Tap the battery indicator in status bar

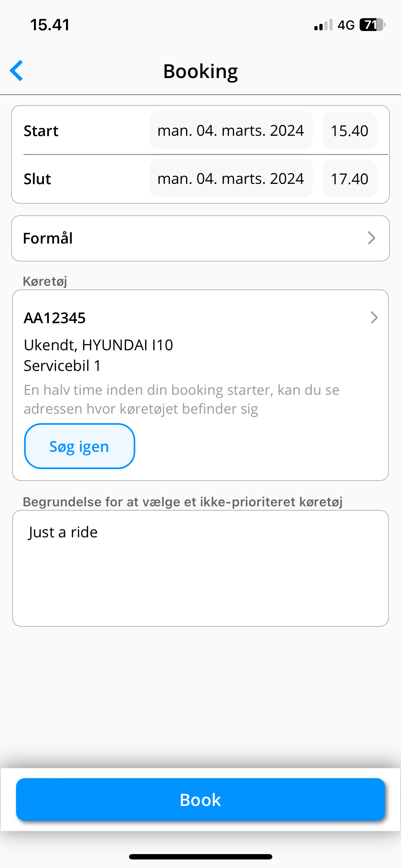372,25
